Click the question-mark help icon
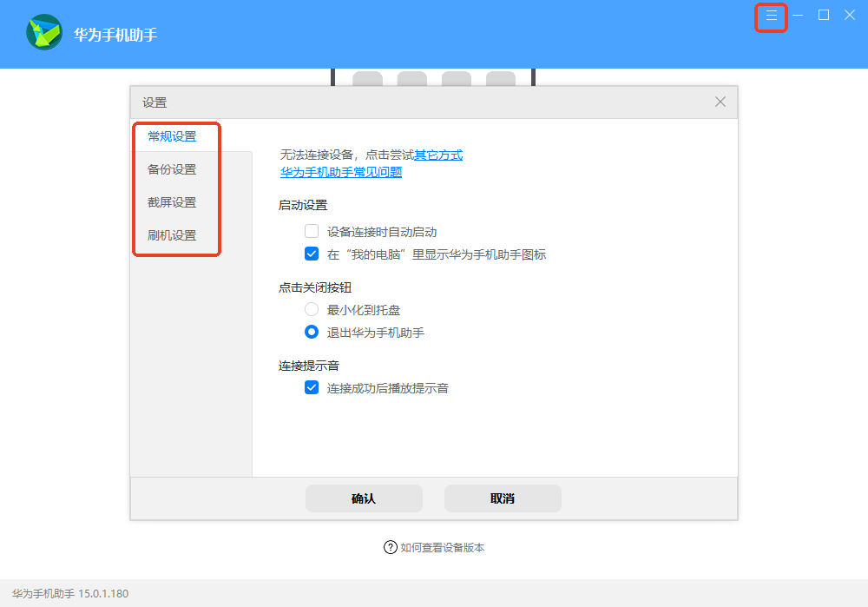868x607 pixels. (x=389, y=547)
